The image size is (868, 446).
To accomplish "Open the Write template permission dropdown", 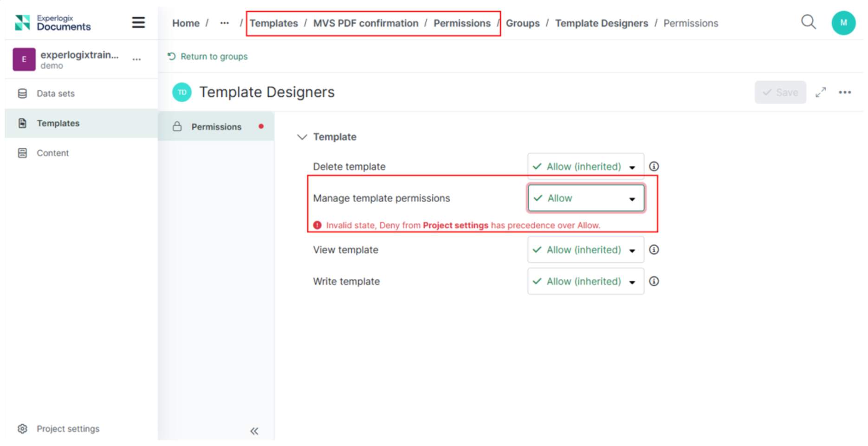I will tap(585, 282).
